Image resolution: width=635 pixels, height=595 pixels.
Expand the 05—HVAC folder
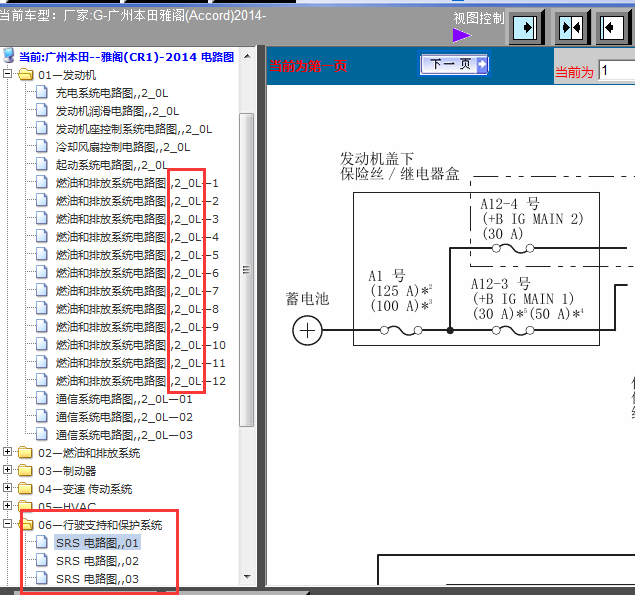(7, 505)
